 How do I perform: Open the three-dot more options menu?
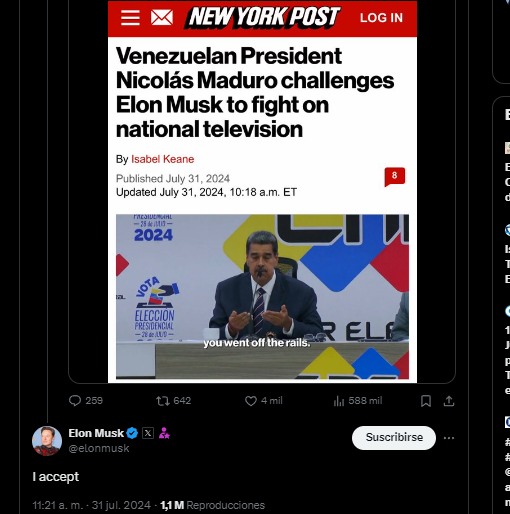(x=449, y=438)
